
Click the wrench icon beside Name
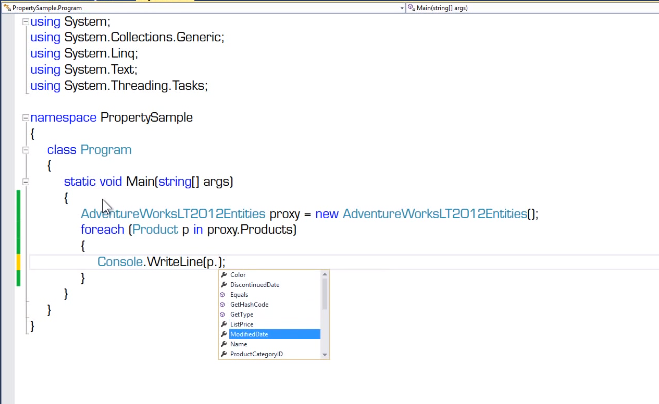pos(224,344)
